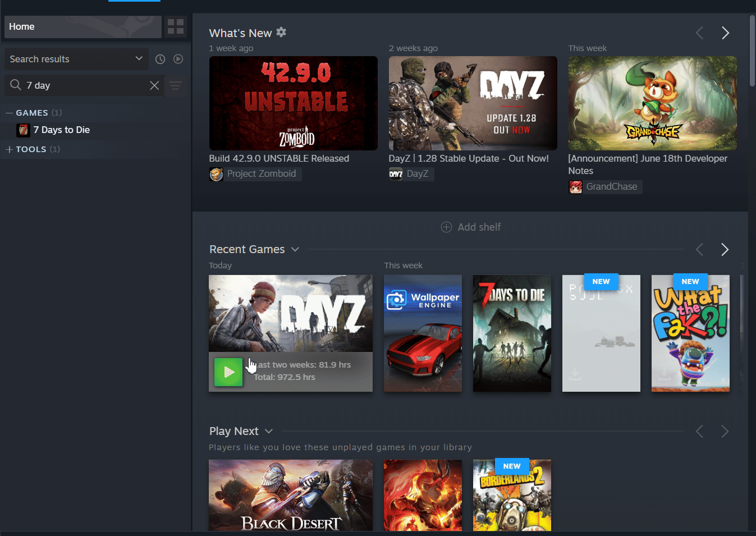
Task: Expand the TOOLS category
Action: (x=9, y=149)
